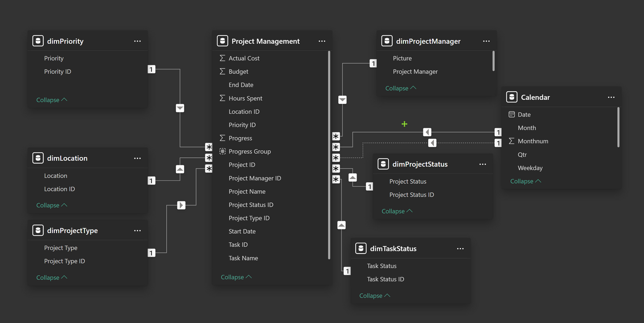This screenshot has width=644, height=323.
Task: Select the Task Status ID field
Action: (x=385, y=279)
